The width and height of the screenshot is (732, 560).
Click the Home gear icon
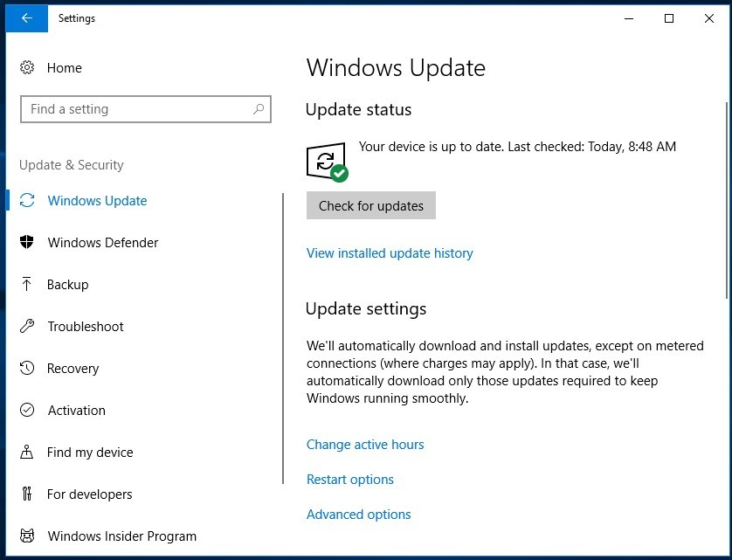pyautogui.click(x=27, y=68)
